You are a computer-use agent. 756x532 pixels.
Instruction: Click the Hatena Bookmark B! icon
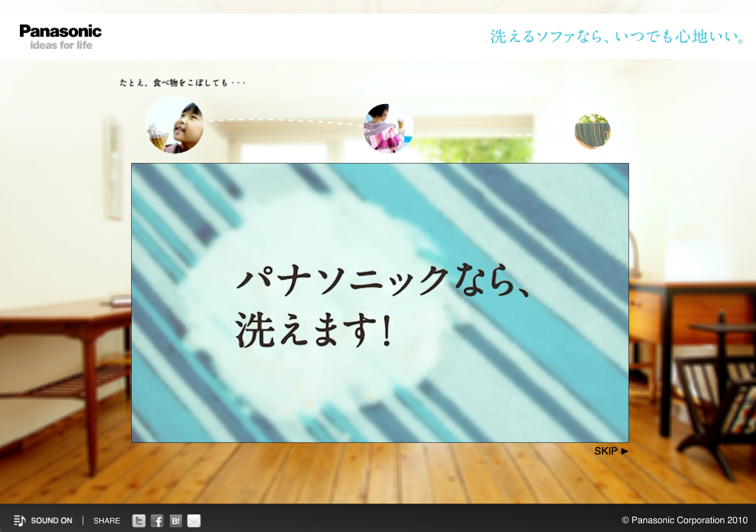coord(176,521)
